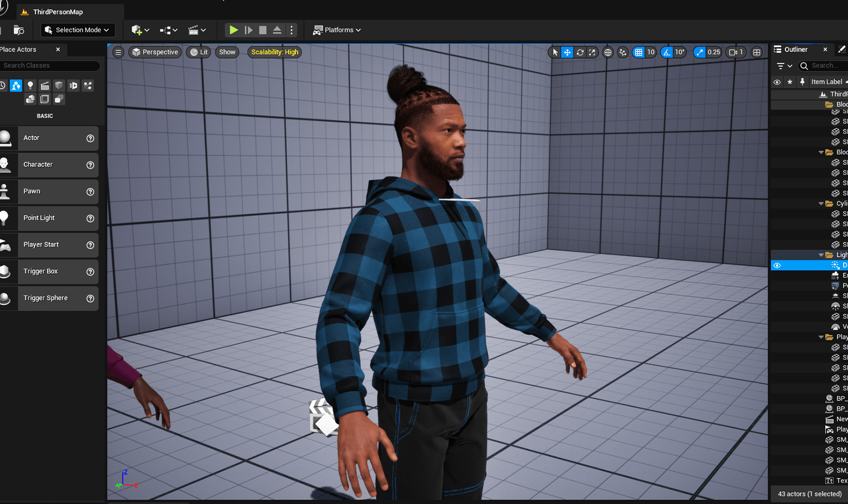This screenshot has height=504, width=848.
Task: Select the All Classes category icon
Action: (x=59, y=99)
